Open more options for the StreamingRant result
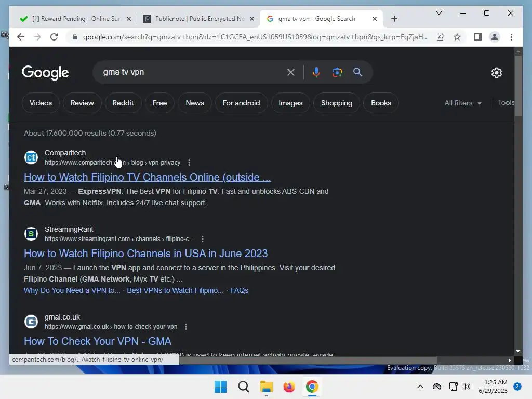This screenshot has height=399, width=532. point(203,239)
